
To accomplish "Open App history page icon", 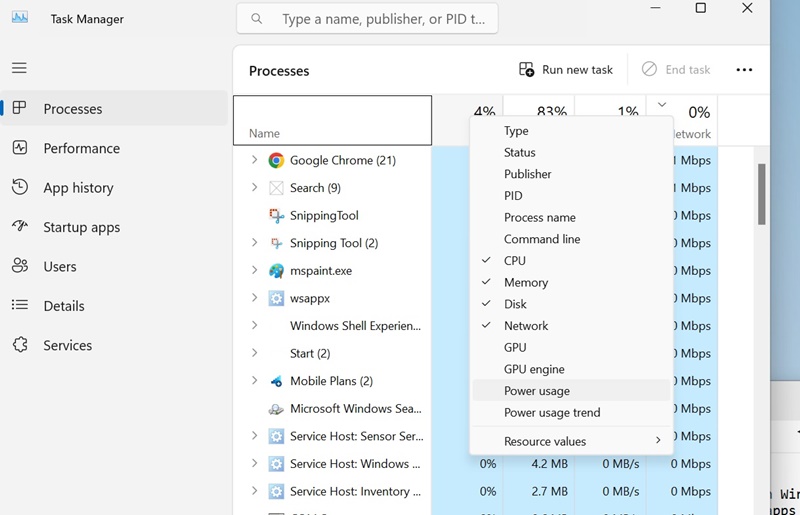I will pos(20,187).
